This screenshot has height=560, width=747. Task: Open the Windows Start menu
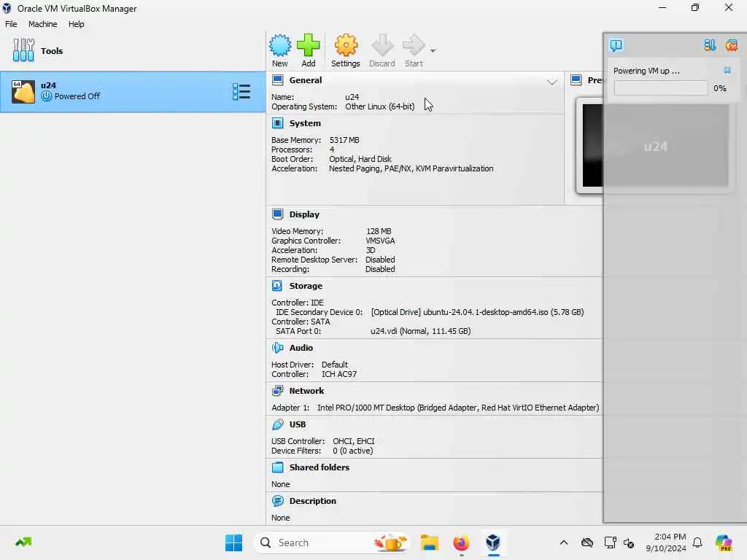(233, 542)
